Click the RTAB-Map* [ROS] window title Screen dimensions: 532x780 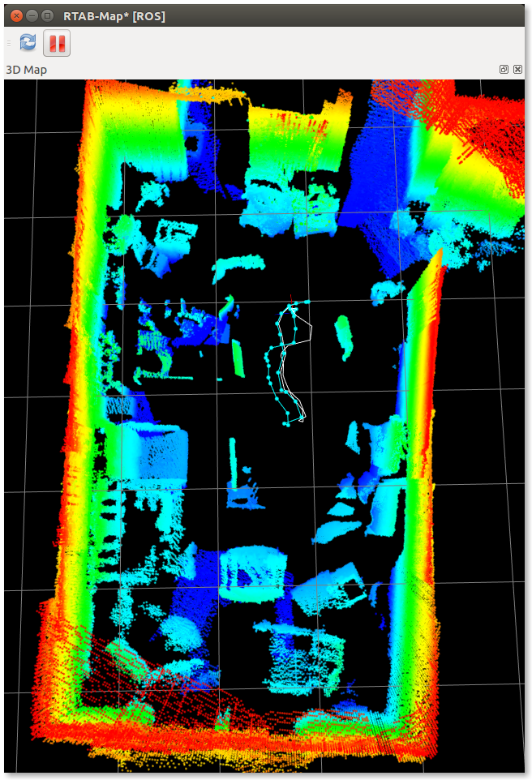(114, 16)
